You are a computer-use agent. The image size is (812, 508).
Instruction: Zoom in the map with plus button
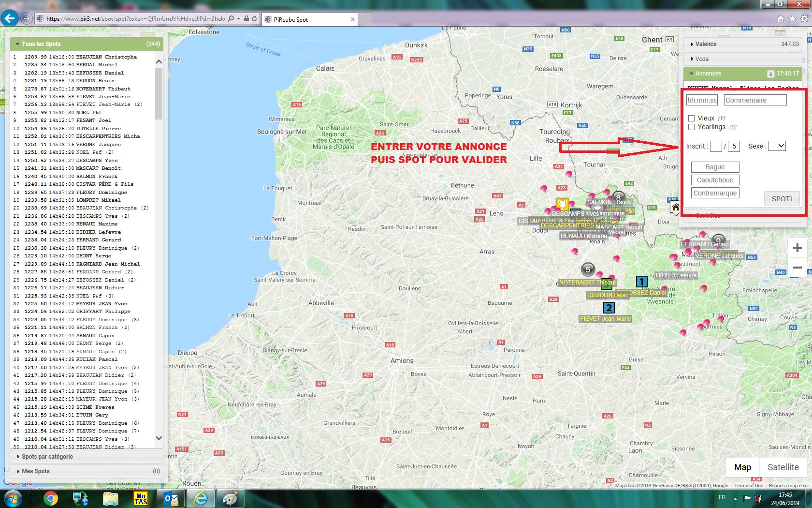[797, 248]
